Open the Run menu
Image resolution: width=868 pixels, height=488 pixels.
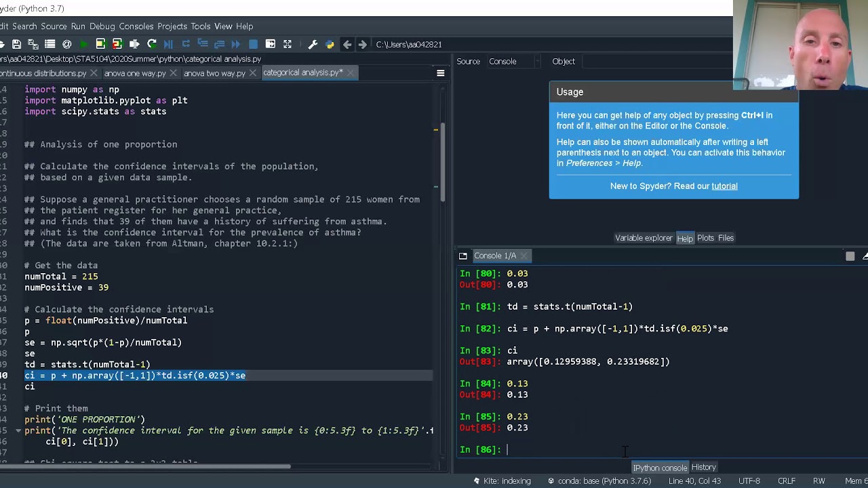point(78,26)
